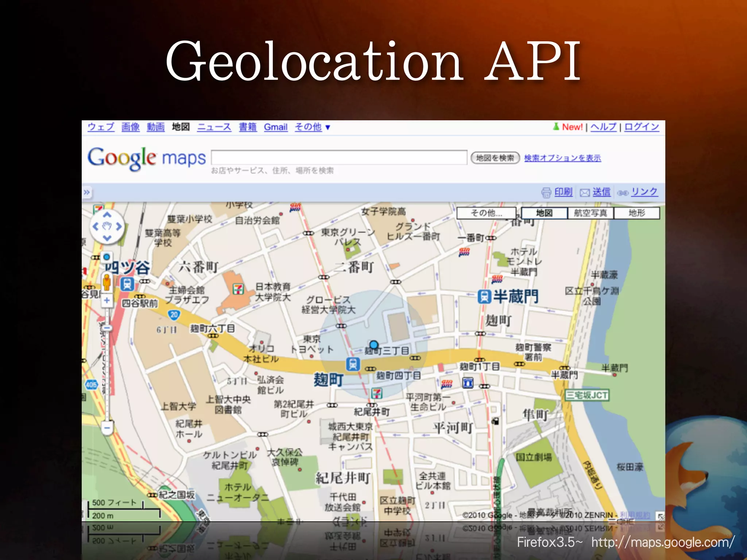Image resolution: width=747 pixels, height=560 pixels.
Task: Switch map view to 航空写真 satellite mode
Action: (x=591, y=213)
